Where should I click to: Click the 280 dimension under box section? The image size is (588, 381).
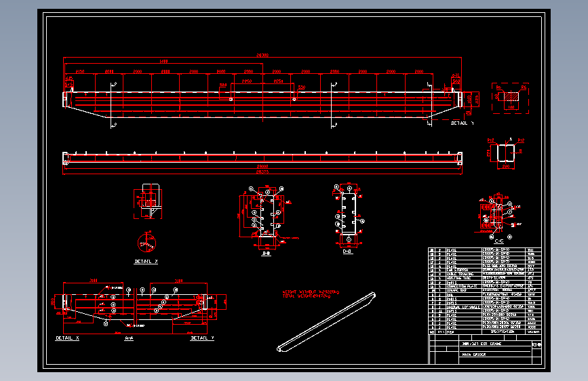(505, 165)
